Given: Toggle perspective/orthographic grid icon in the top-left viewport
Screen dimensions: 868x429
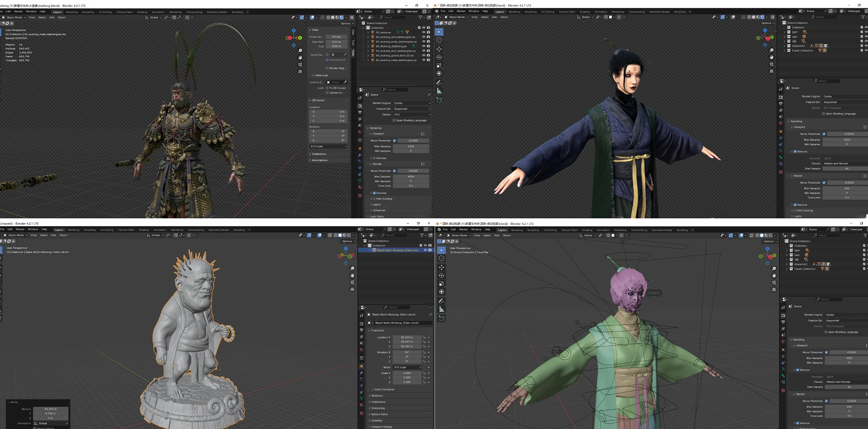Looking at the screenshot, I should (x=300, y=72).
